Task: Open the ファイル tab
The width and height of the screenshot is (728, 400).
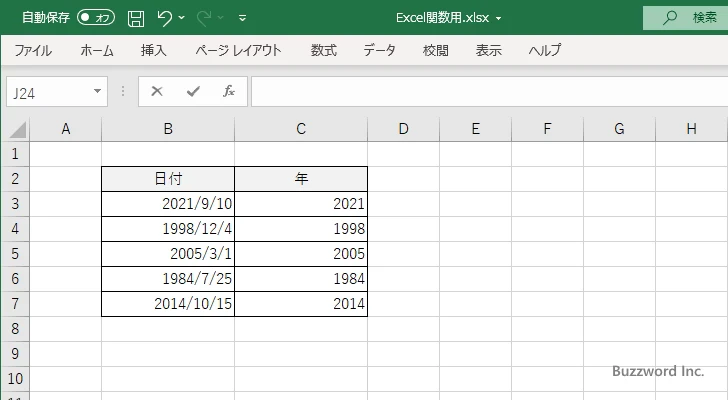Action: point(33,50)
